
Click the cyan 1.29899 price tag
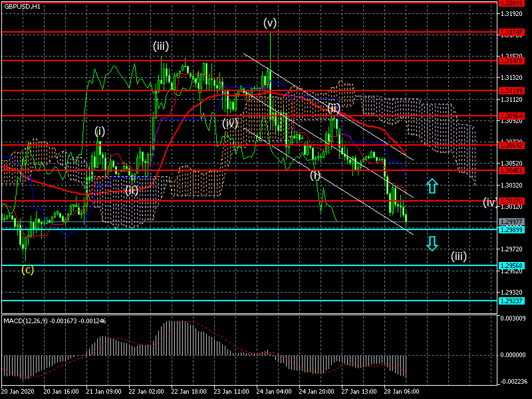click(511, 229)
